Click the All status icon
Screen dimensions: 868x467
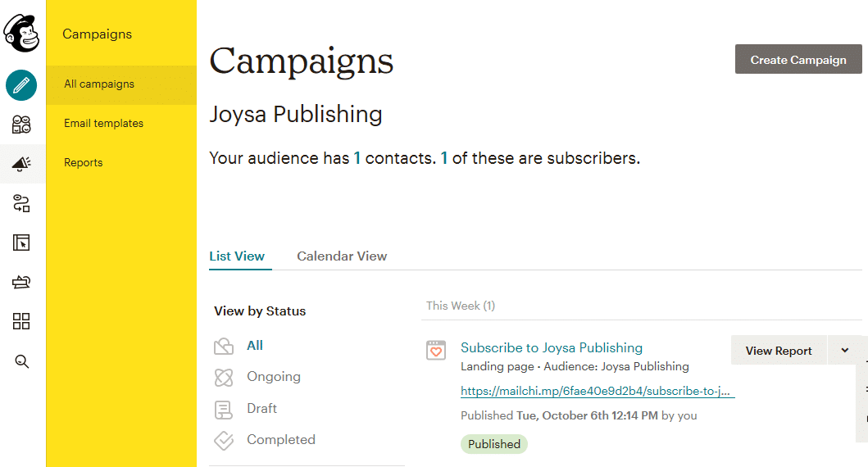tap(224, 347)
